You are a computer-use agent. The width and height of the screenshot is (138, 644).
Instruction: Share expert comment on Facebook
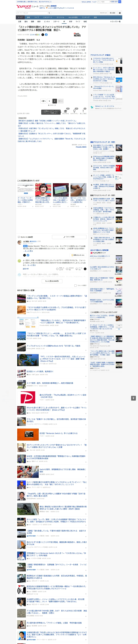coord(28,255)
